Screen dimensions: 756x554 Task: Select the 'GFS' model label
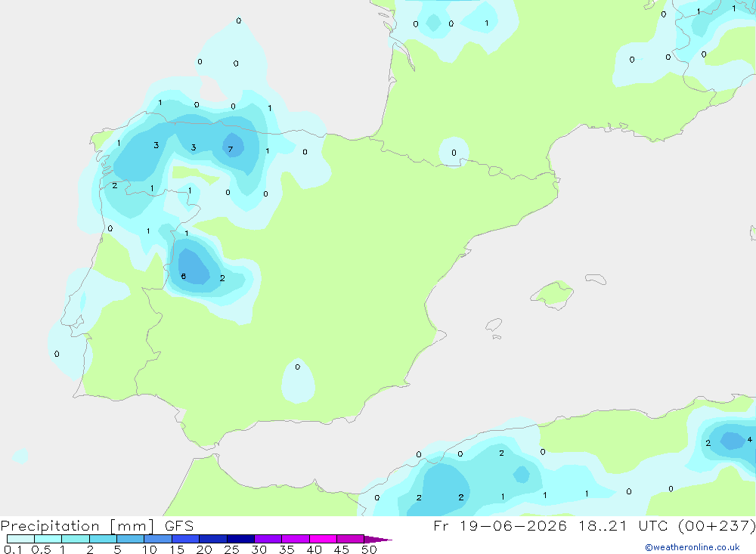tap(179, 525)
